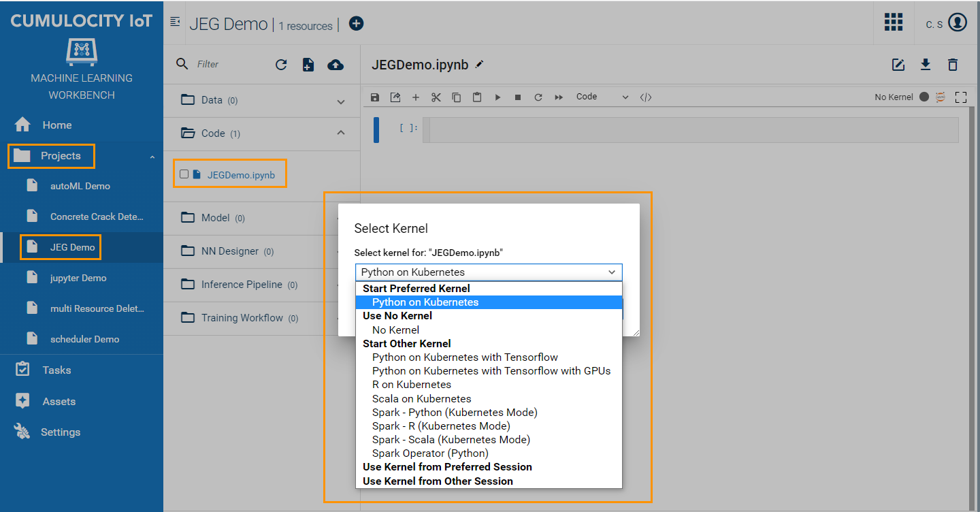Paste cell from the clipboard icon
The height and width of the screenshot is (512, 980).
coord(477,97)
